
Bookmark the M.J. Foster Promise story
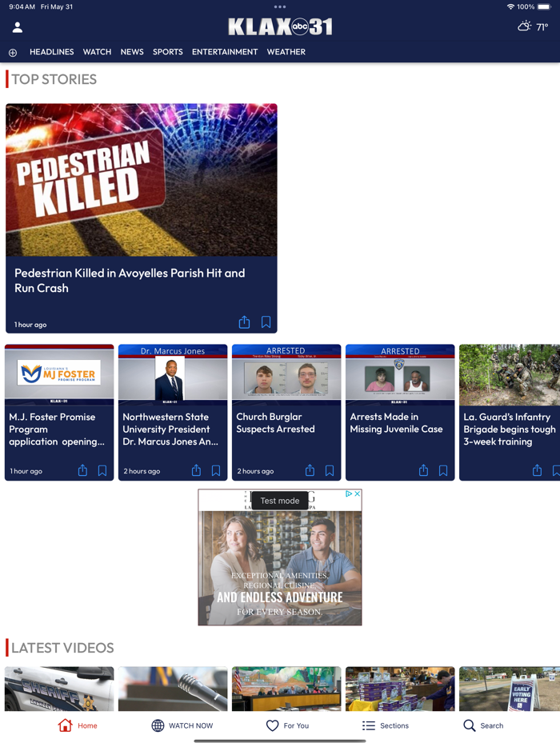[102, 471]
